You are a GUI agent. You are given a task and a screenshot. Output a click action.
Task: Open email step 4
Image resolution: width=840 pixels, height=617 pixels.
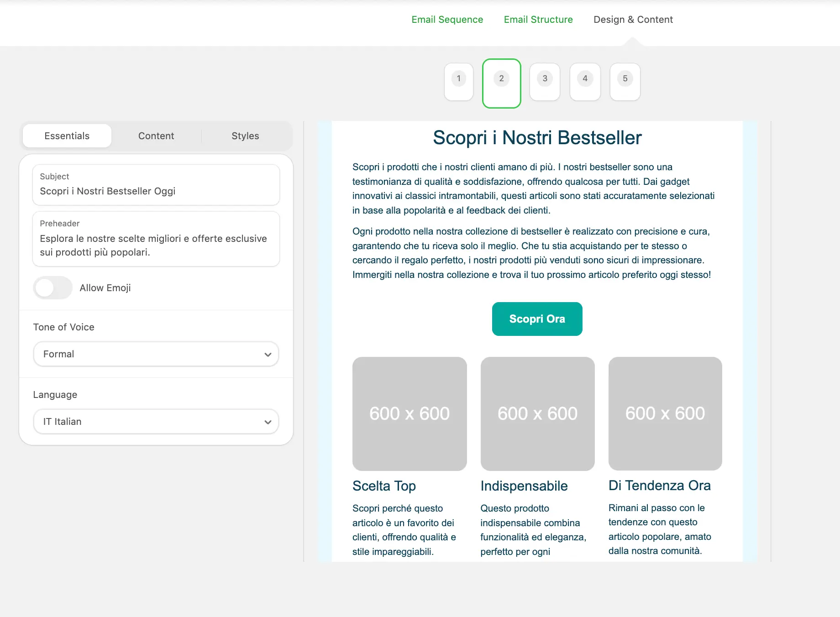pyautogui.click(x=585, y=82)
